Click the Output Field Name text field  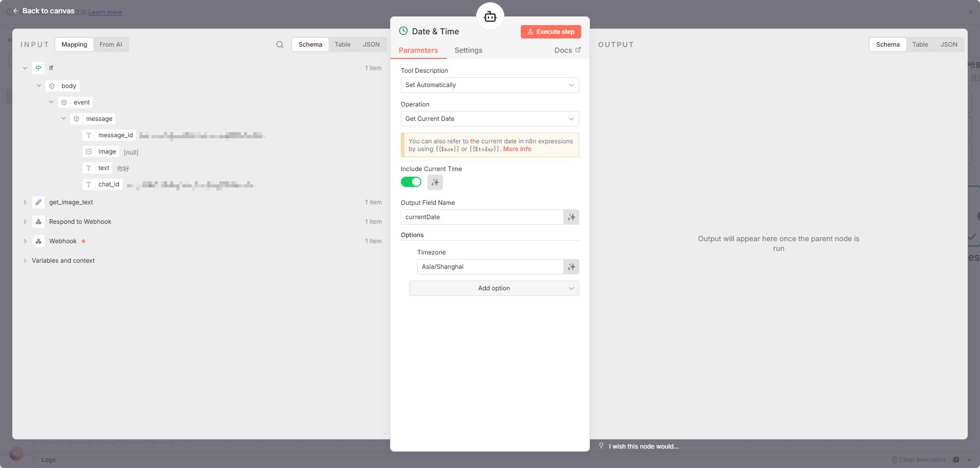coord(482,217)
